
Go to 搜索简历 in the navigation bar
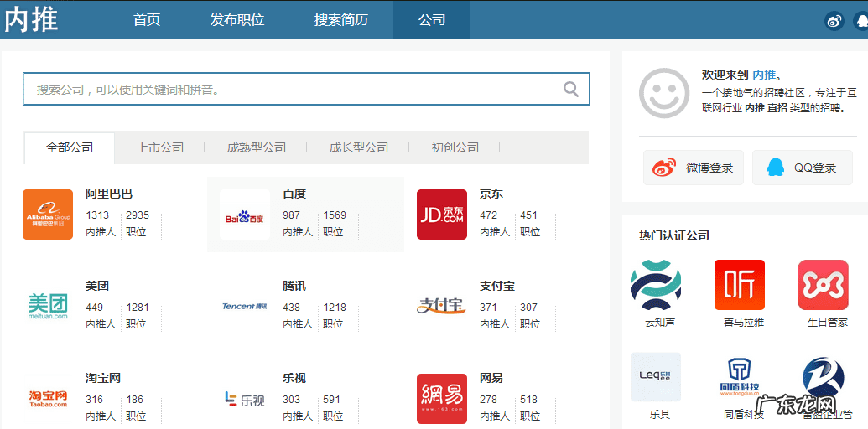340,20
